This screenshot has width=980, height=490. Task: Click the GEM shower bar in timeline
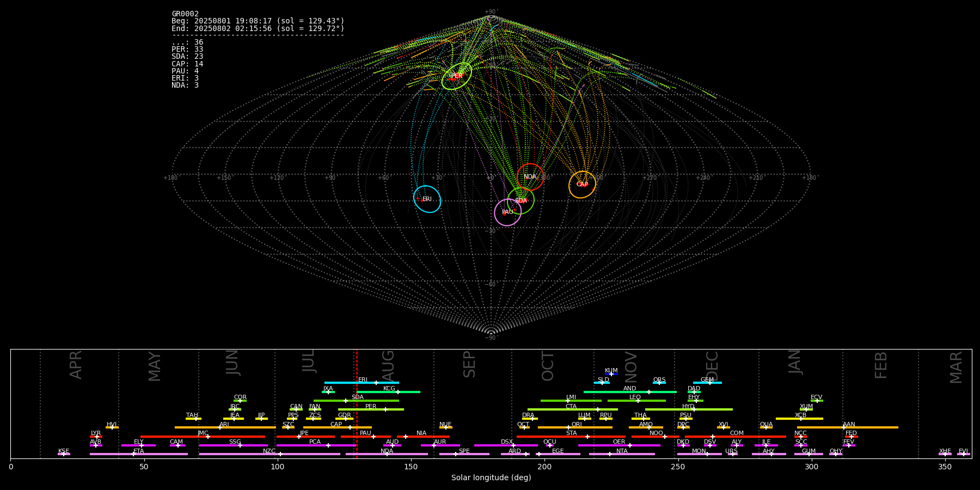[x=707, y=383]
